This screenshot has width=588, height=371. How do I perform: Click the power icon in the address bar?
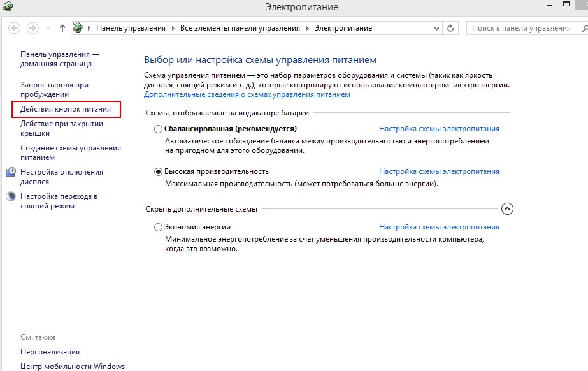pos(78,28)
